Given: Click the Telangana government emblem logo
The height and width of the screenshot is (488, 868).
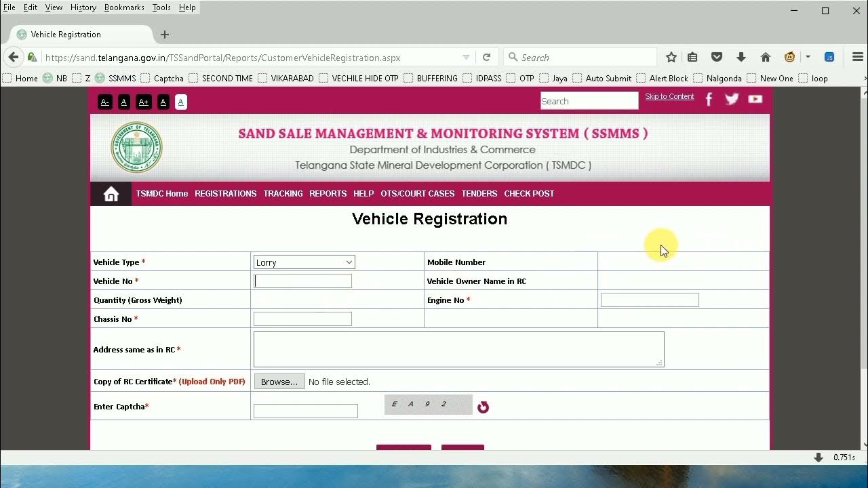Looking at the screenshot, I should pyautogui.click(x=136, y=148).
